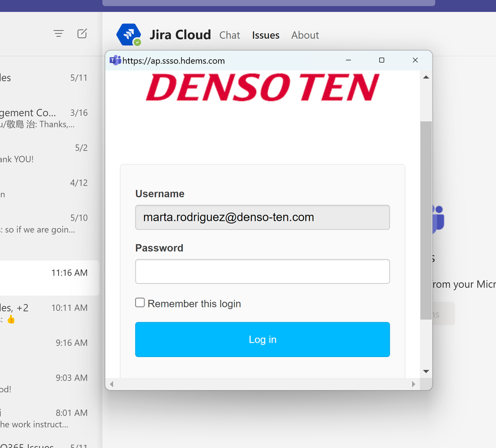Viewport: 496px width, 448px height.
Task: Click the filter chats icon
Action: 59,33
